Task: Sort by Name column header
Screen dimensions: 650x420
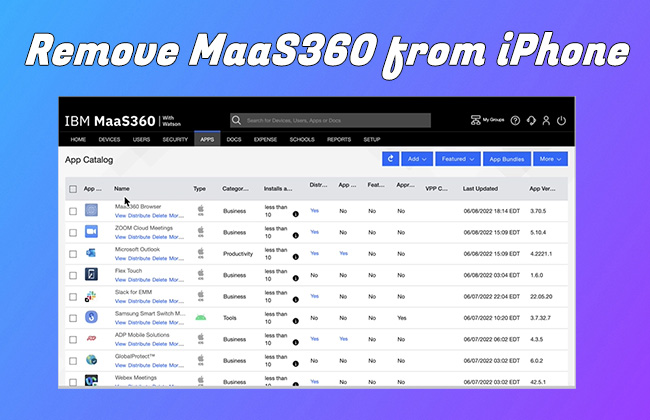Action: [x=122, y=189]
